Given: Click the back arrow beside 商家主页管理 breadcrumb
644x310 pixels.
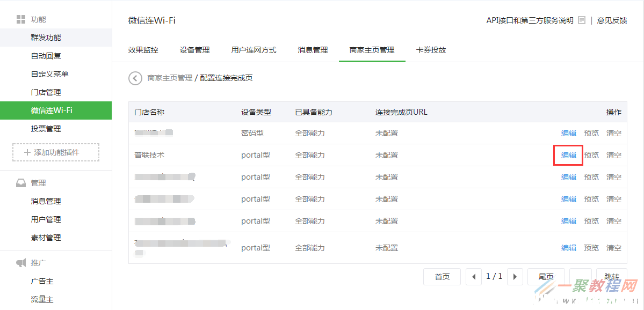Looking at the screenshot, I should [135, 78].
